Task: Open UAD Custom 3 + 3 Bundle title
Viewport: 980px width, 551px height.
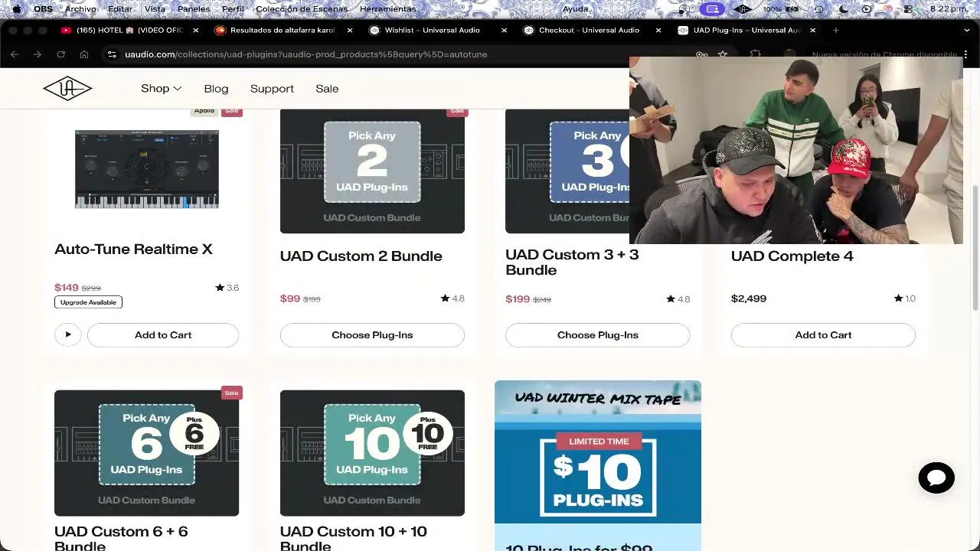Action: click(572, 262)
